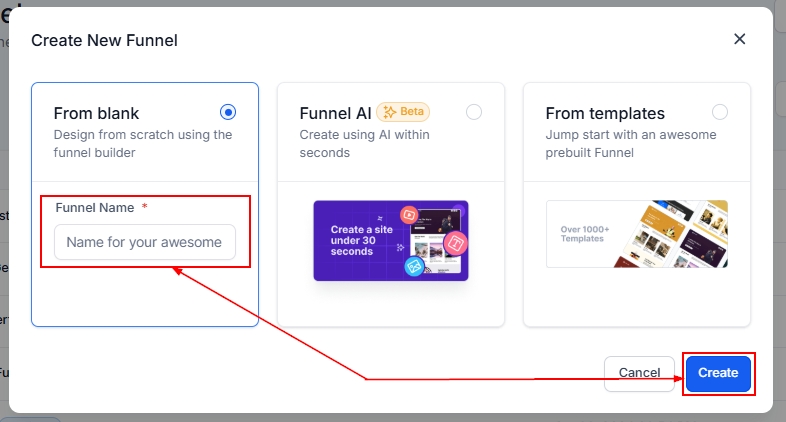Image resolution: width=786 pixels, height=422 pixels.
Task: Click the red video play icon
Action: pyautogui.click(x=408, y=215)
